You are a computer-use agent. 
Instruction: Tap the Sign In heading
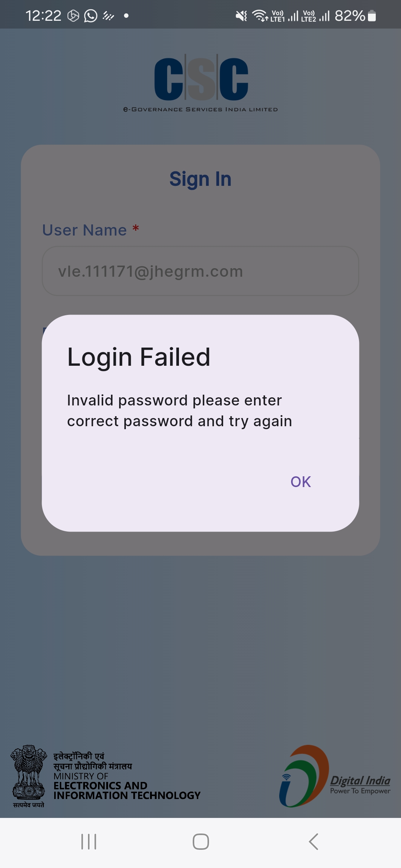coord(200,179)
